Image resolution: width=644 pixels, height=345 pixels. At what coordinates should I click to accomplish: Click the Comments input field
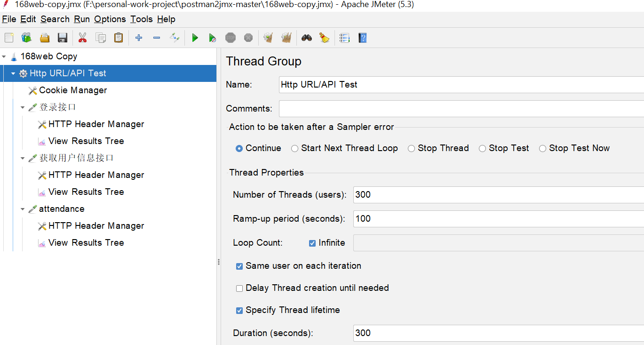click(x=461, y=109)
